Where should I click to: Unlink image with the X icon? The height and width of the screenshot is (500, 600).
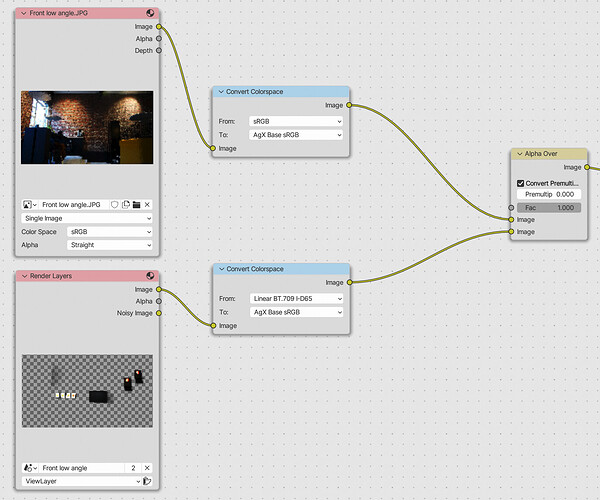(147, 205)
